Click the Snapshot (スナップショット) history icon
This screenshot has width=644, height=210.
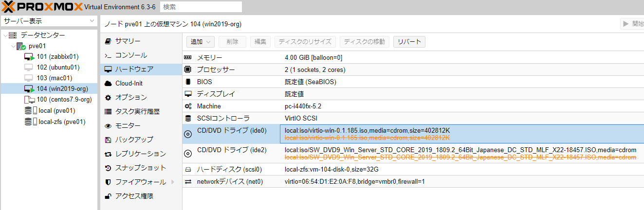coord(109,168)
